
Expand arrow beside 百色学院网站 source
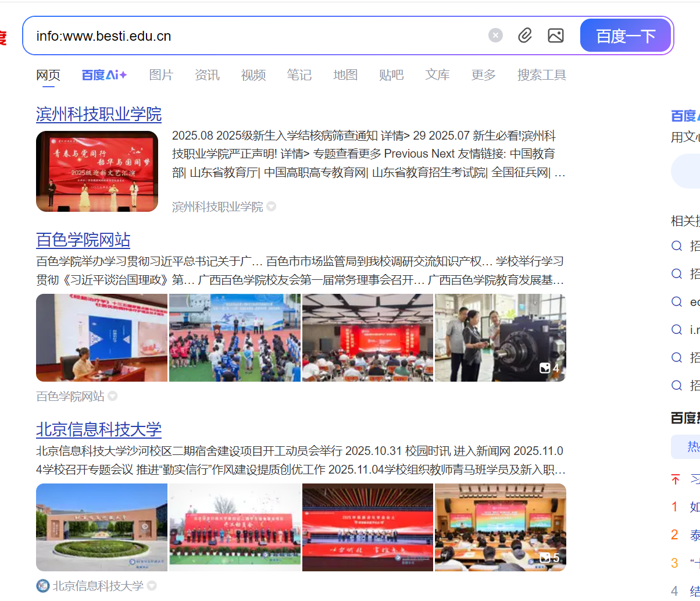coord(112,396)
